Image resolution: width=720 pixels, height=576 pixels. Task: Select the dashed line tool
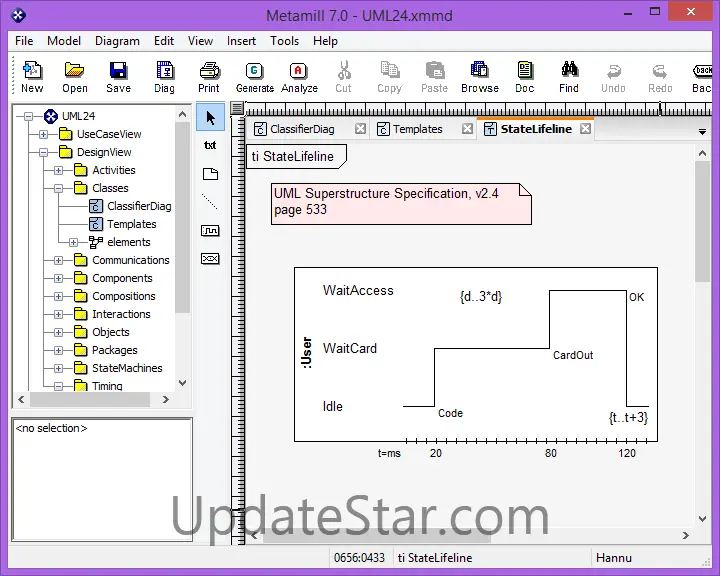pos(210,202)
